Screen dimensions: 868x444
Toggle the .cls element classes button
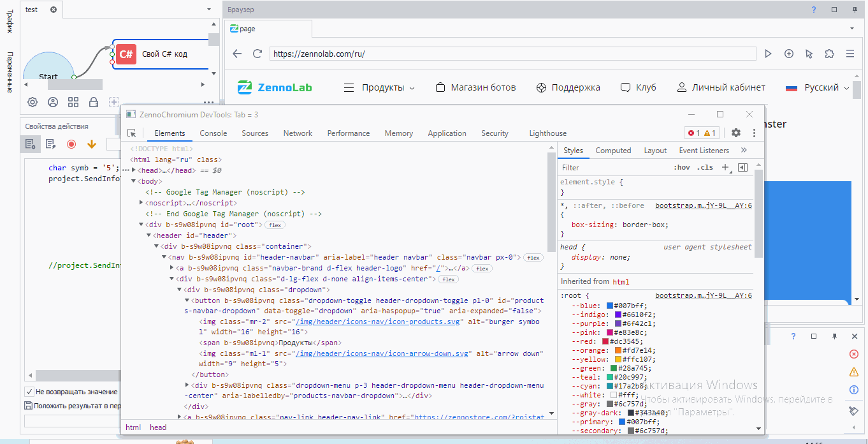click(705, 168)
